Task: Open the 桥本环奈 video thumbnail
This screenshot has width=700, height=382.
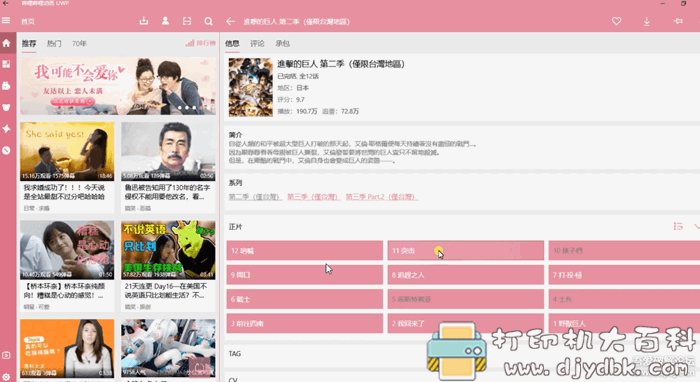Action: 67,250
